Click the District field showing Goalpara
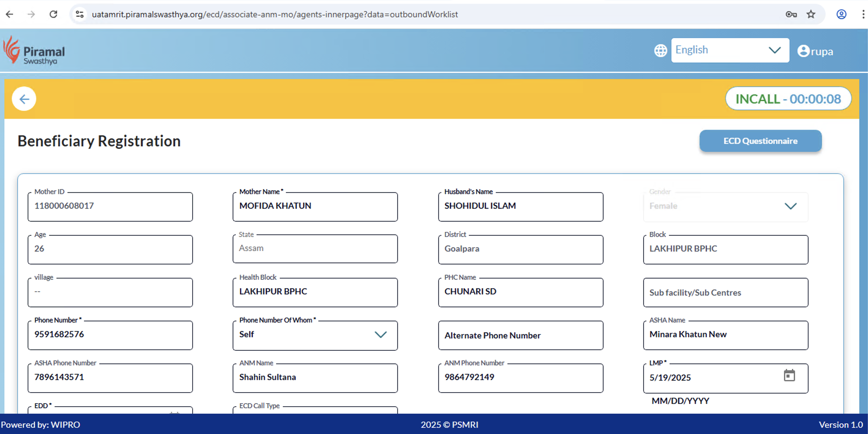The image size is (868, 434). coord(521,249)
